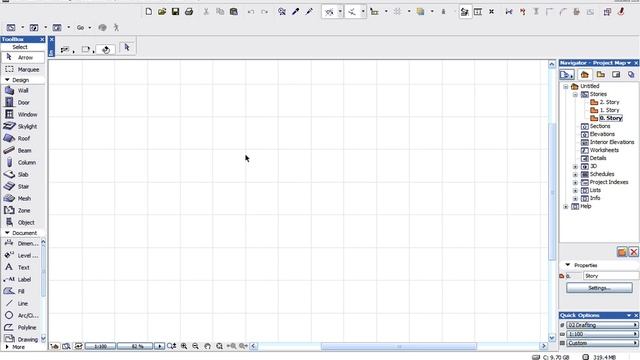Expand the More section in Toolbox
Image resolution: width=640 pixels, height=360 pixels.
point(7,347)
